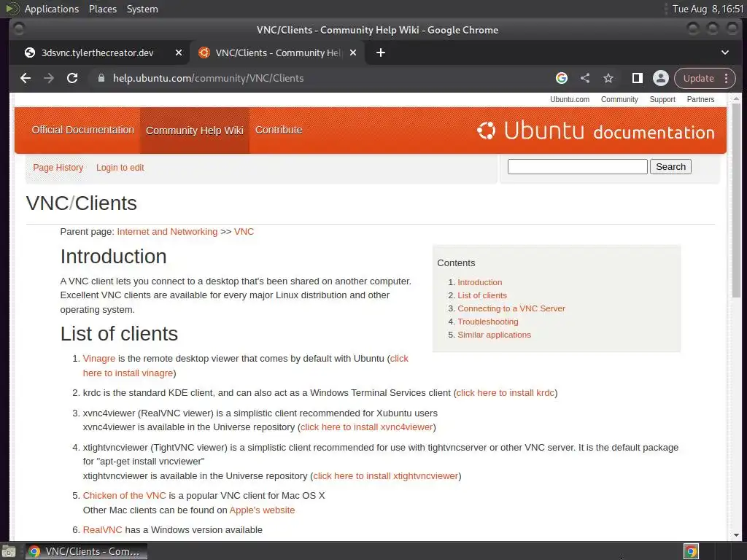Close the VNC/Clients tab
The height and width of the screenshot is (560, 747).
tap(353, 52)
